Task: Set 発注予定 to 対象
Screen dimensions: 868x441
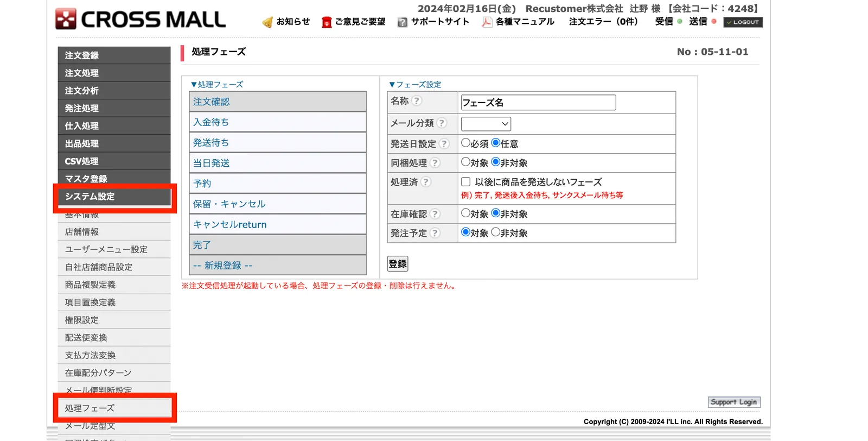Action: click(465, 232)
